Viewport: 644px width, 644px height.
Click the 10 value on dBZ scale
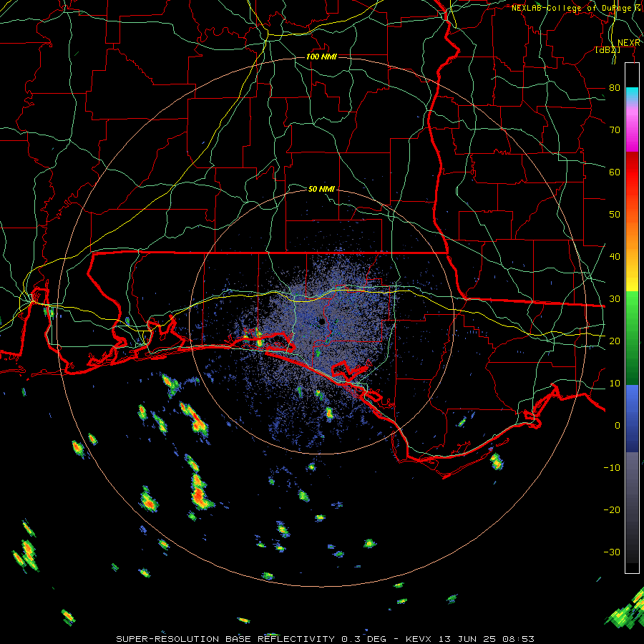click(x=615, y=384)
